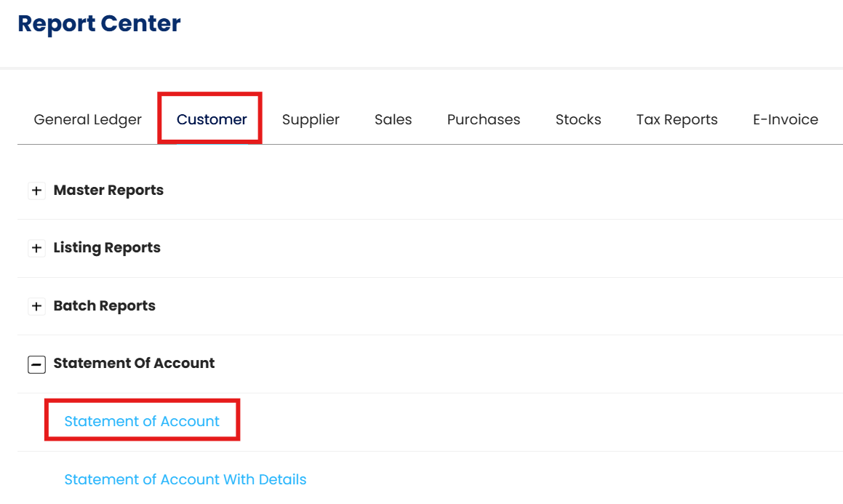Open the General Ledger tab
Screen dimensions: 843x504
click(88, 120)
